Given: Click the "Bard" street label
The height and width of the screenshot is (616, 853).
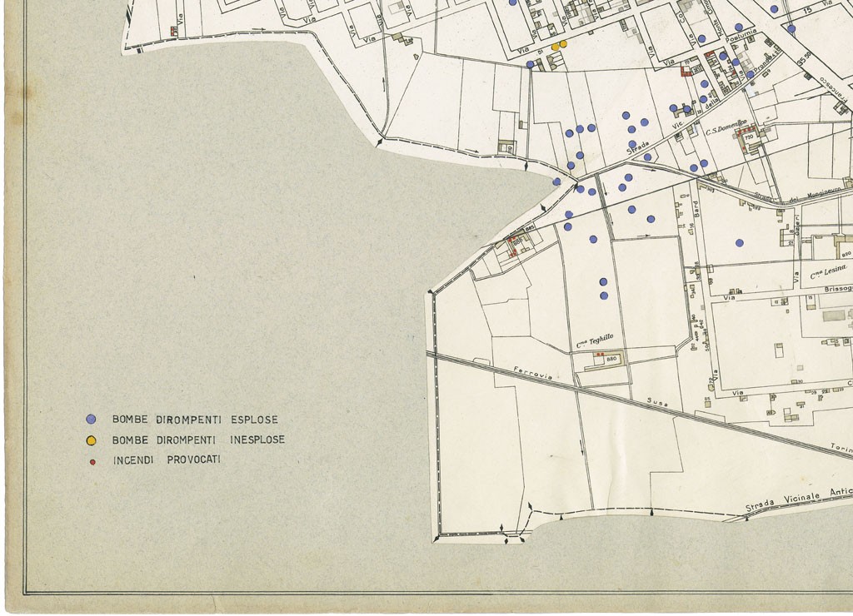Looking at the screenshot, I should [696, 209].
